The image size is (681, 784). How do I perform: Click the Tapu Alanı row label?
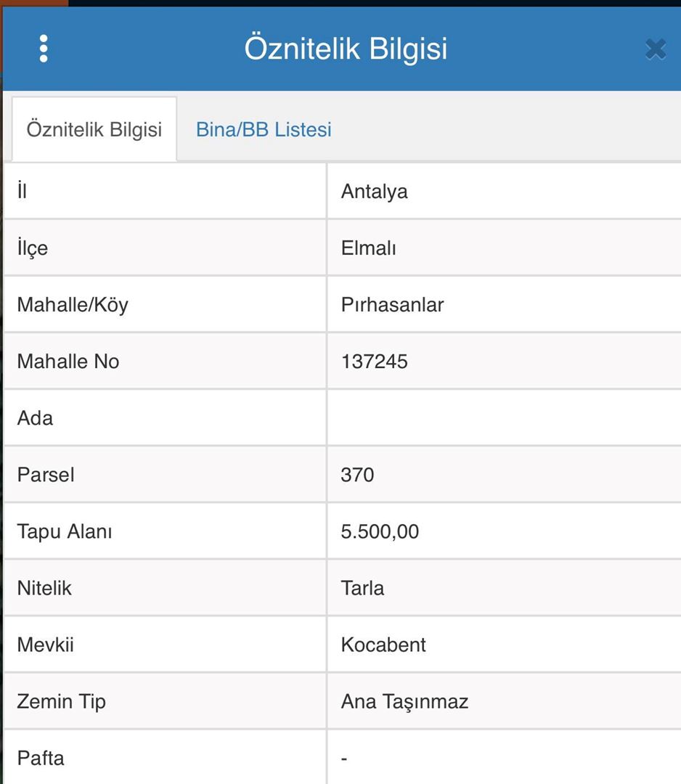(x=65, y=531)
